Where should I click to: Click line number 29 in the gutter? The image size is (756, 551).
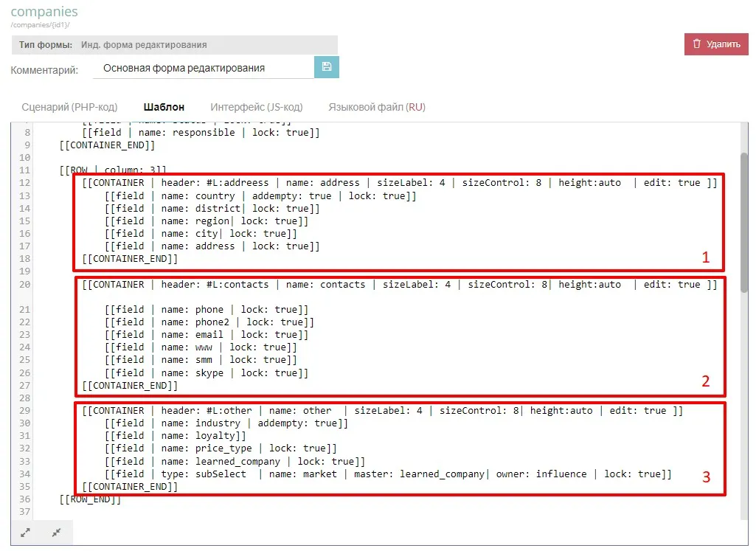tap(25, 410)
